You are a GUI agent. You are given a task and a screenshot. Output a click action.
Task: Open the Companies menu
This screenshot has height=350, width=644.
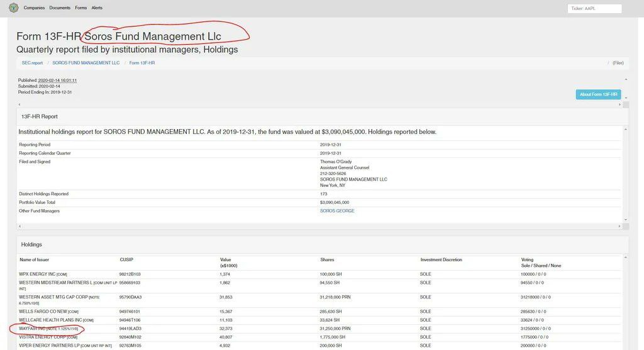(x=34, y=8)
